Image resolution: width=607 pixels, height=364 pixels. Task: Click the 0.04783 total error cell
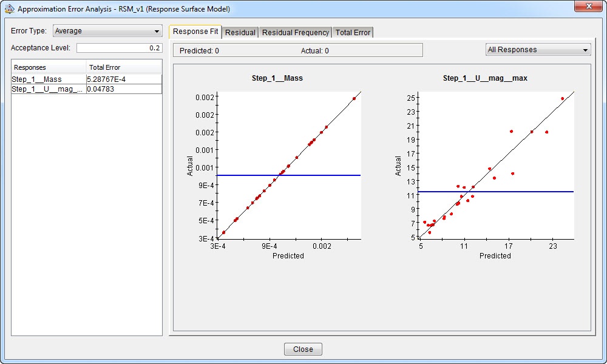(124, 89)
